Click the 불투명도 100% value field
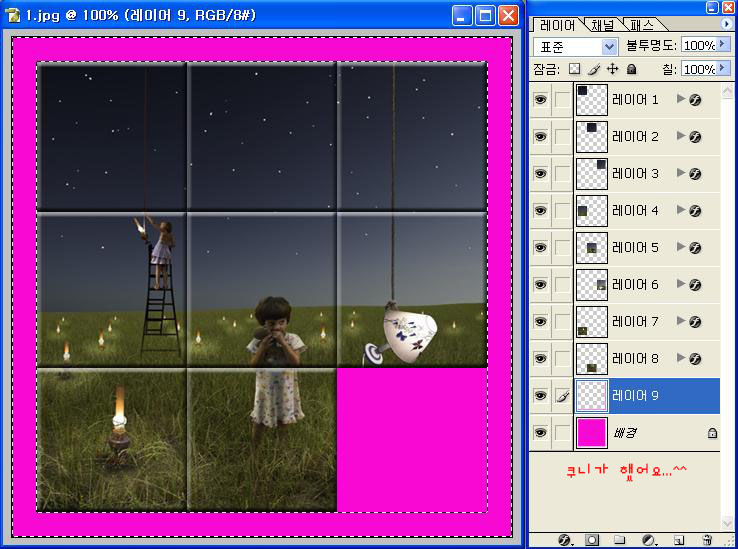 click(x=699, y=45)
